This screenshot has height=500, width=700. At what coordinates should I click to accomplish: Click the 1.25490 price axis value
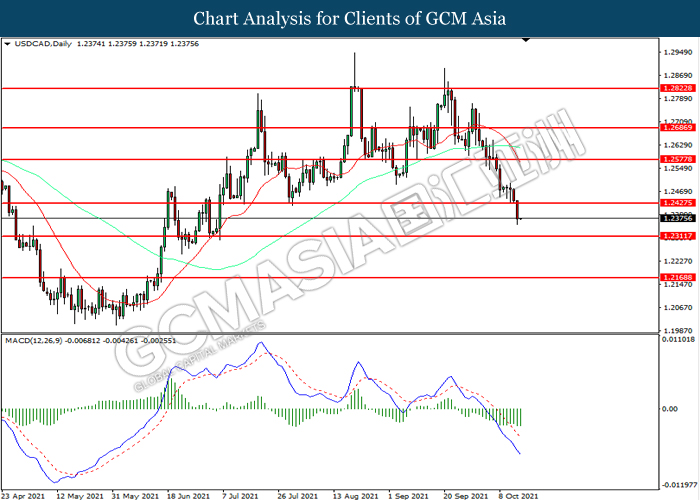pyautogui.click(x=678, y=168)
